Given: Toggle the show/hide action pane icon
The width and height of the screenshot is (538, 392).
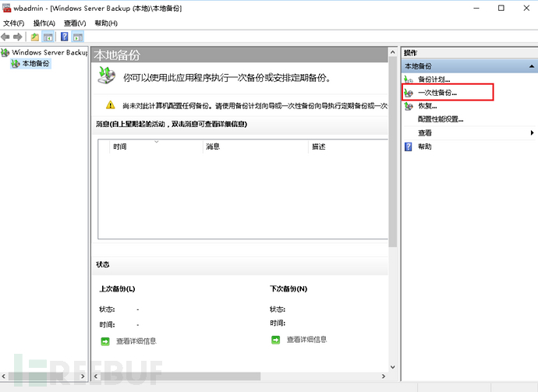Looking at the screenshot, I should point(78,37).
